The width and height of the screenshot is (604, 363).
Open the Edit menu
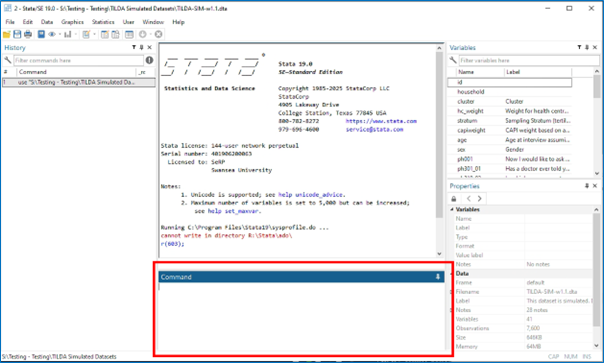pyautogui.click(x=28, y=22)
